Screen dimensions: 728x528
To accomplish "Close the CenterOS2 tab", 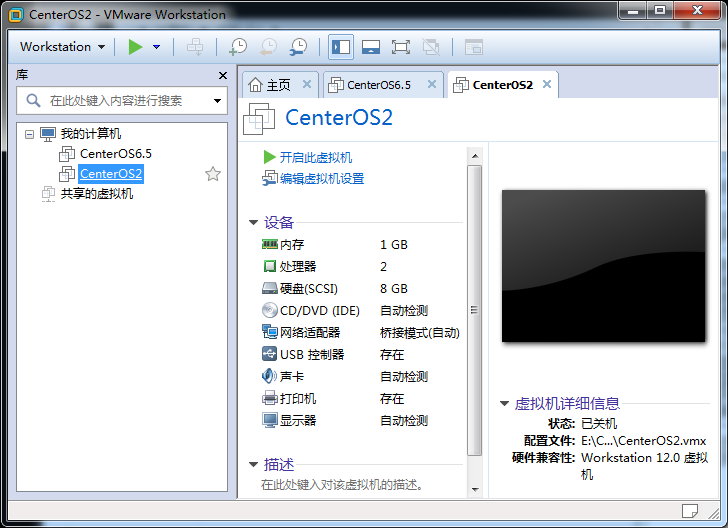I will 547,84.
